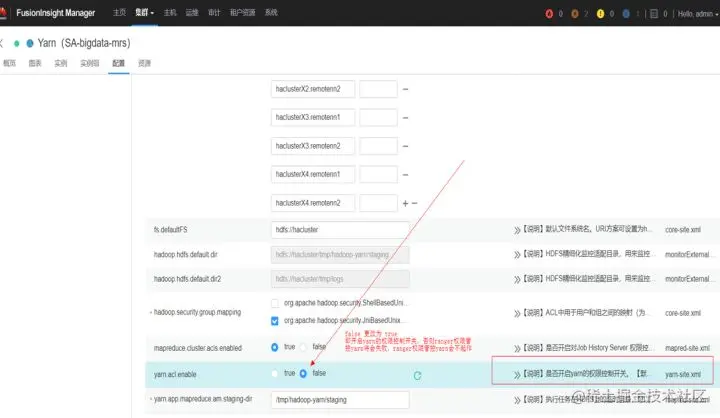This screenshot has height=418, width=720.
Task: Click the haclusterX3.remotenn1 name field
Action: tap(313, 118)
